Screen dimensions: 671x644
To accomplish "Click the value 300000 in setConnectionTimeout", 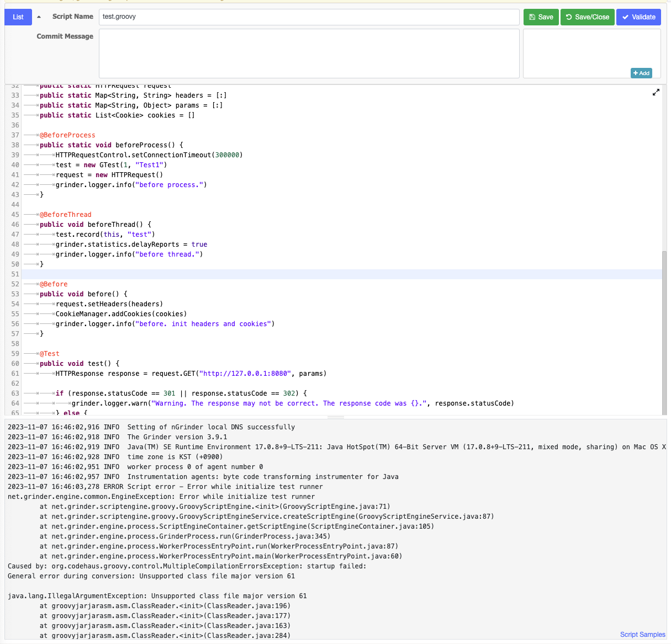I will click(x=227, y=155).
